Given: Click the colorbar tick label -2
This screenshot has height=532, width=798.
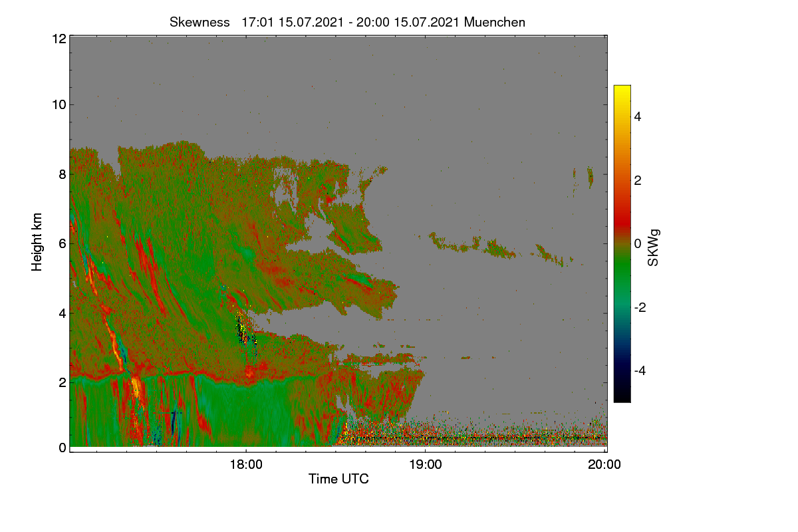Looking at the screenshot, I should pos(641,307).
